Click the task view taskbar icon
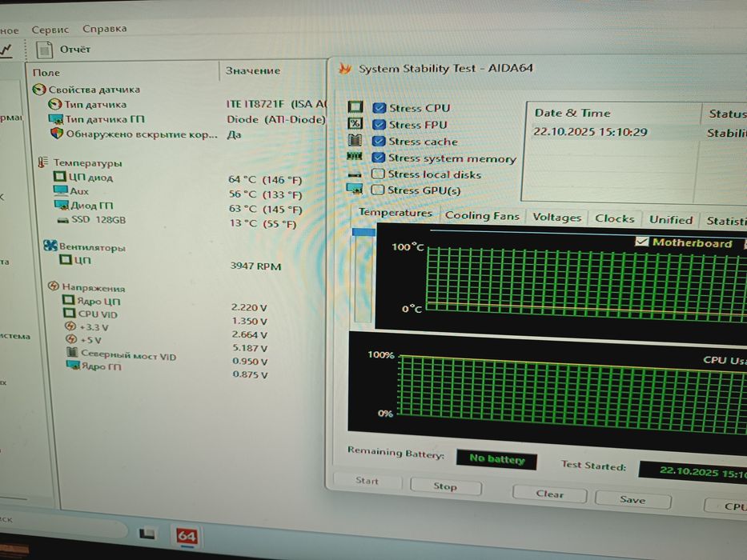The image size is (747, 560). [x=147, y=534]
